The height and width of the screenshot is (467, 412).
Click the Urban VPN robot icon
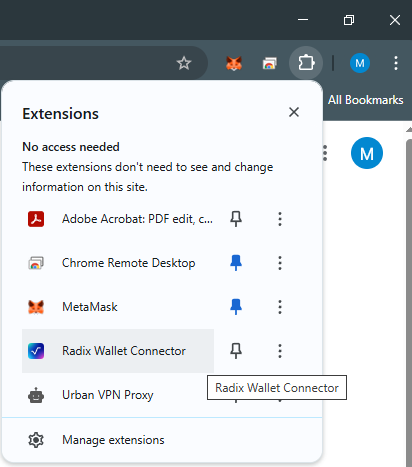click(x=36, y=395)
